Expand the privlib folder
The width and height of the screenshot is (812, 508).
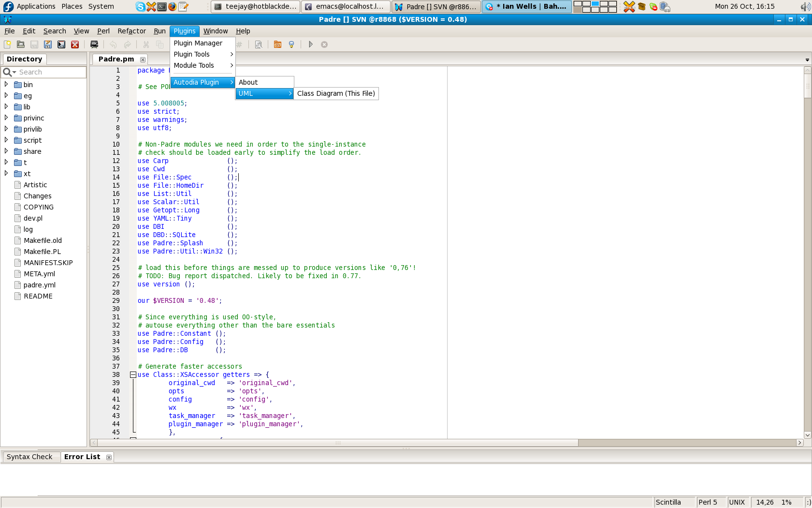[6, 129]
